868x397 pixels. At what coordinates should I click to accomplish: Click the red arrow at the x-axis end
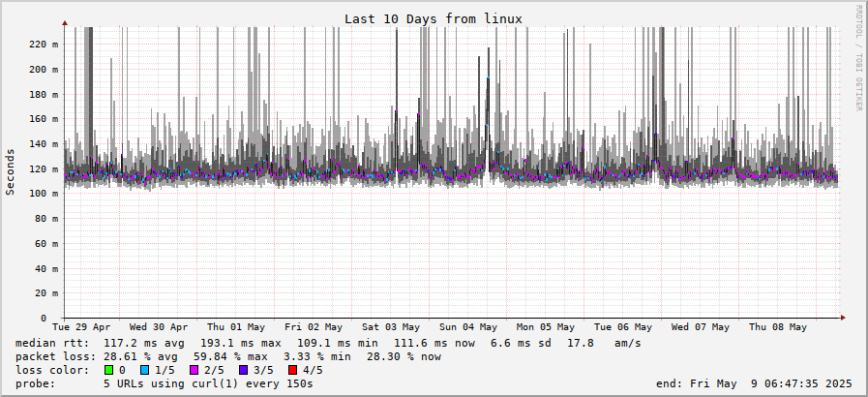[843, 318]
